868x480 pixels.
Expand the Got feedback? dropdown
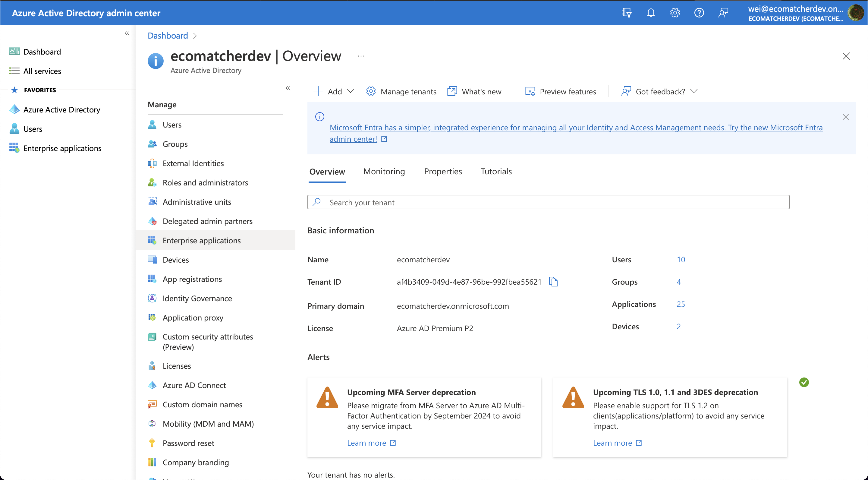point(659,91)
